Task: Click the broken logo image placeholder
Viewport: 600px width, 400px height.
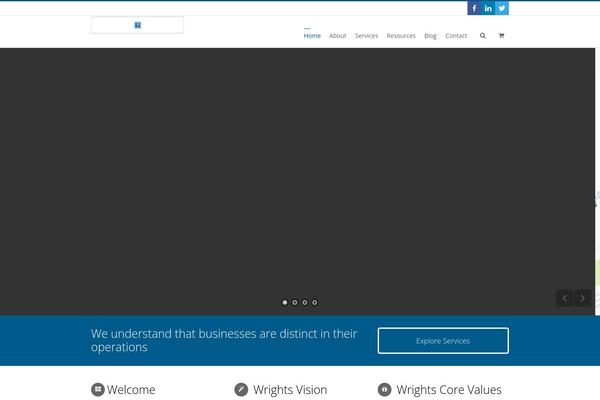Action: (x=137, y=25)
